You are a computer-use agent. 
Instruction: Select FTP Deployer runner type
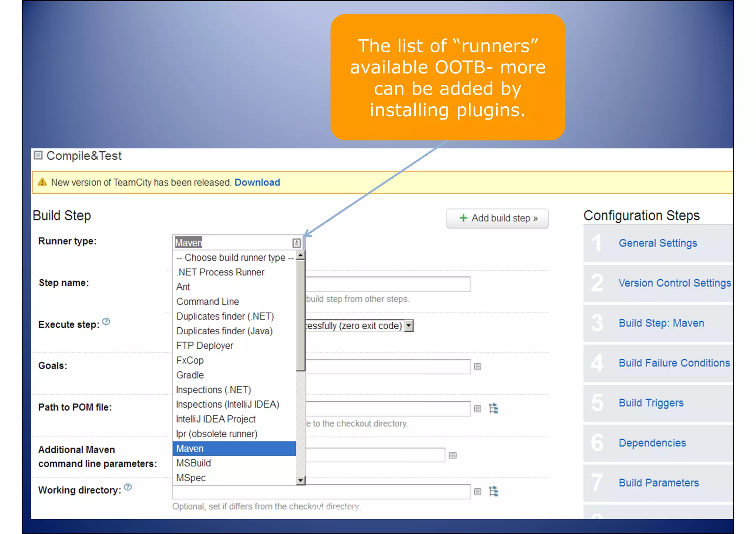[x=234, y=346]
